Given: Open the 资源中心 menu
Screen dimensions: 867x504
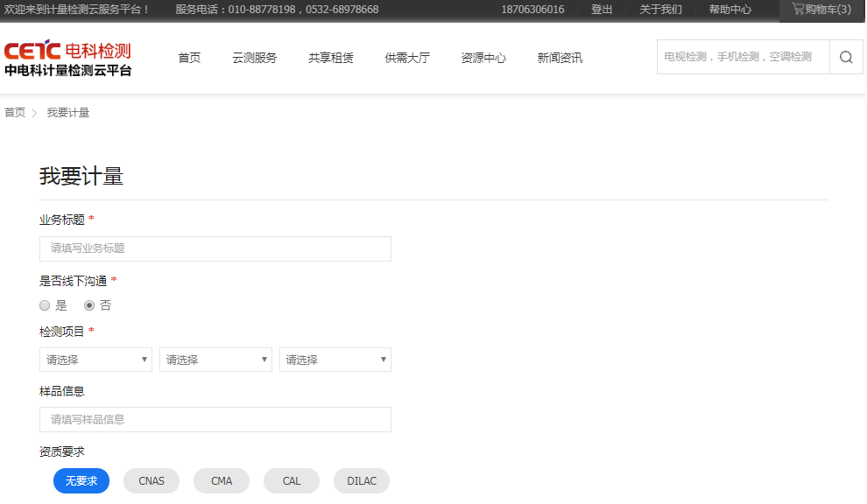Looking at the screenshot, I should point(483,58).
